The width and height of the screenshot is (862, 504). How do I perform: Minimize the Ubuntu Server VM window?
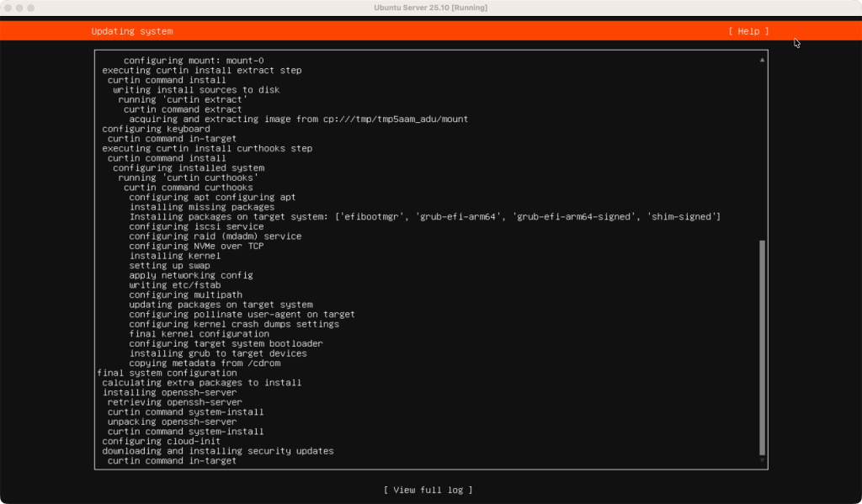click(x=20, y=8)
